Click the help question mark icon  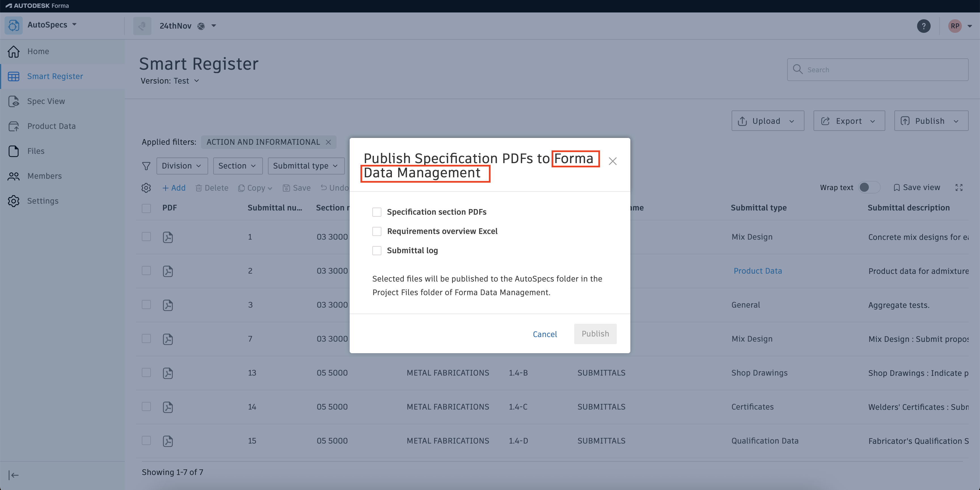point(923,26)
